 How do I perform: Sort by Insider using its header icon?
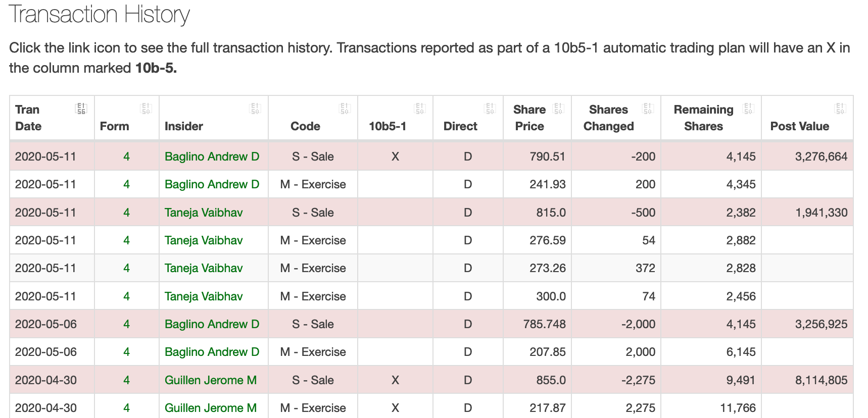pyautogui.click(x=255, y=108)
